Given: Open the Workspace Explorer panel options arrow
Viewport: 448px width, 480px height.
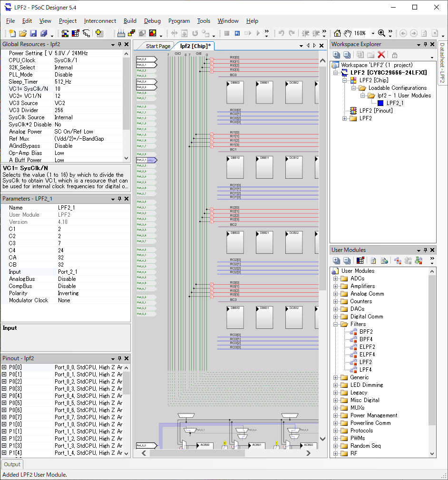Looking at the screenshot, I should [x=419, y=45].
